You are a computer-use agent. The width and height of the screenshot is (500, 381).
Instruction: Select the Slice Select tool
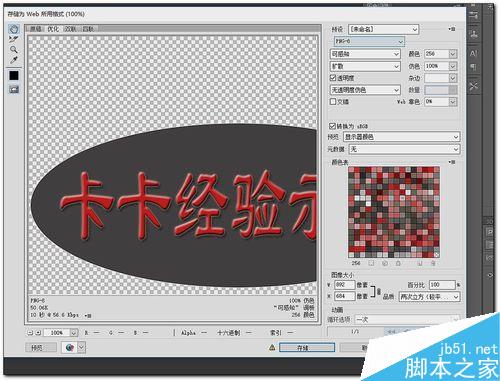(14, 39)
